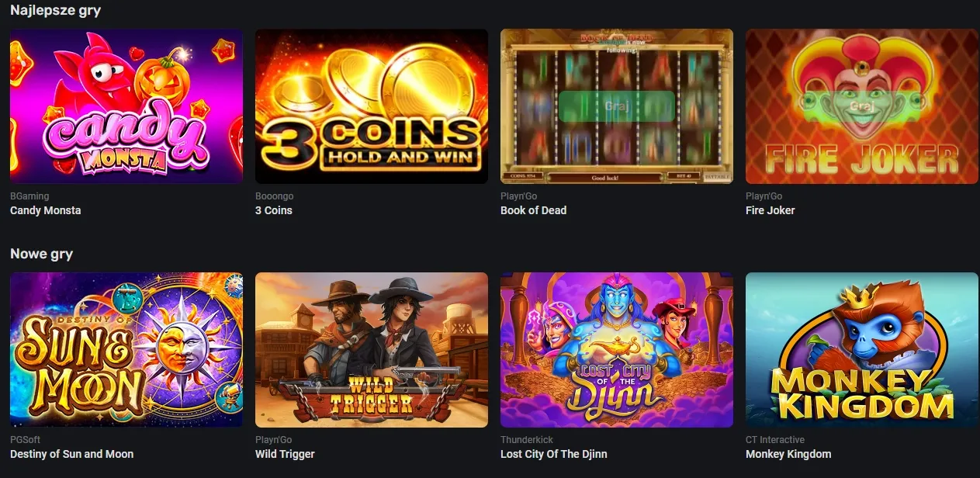Click the Lost City Of The Djinn title
Viewport: 980px width, 478px height.
pos(554,454)
